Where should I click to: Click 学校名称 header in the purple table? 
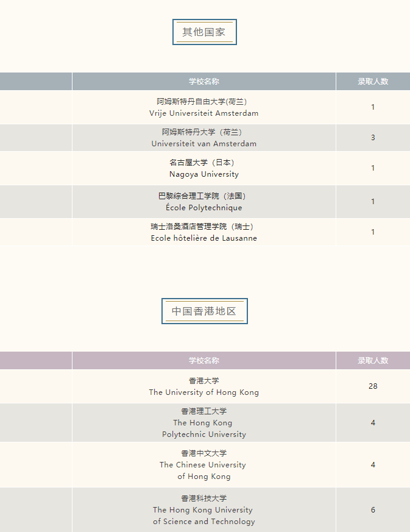pos(204,360)
